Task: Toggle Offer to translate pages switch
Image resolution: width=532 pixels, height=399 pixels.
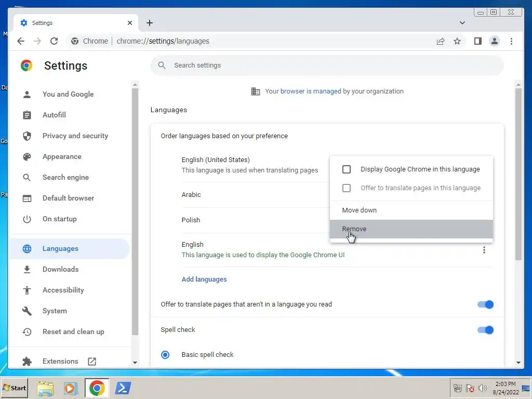Action: [485, 304]
